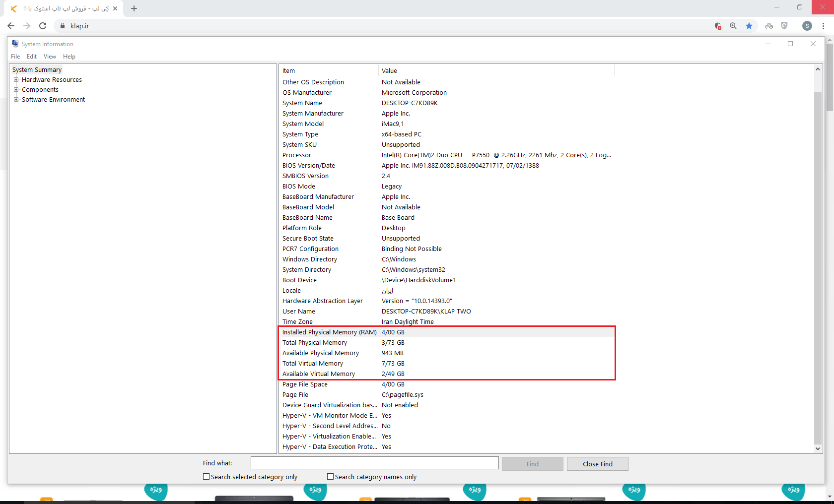Select the PCR7 Configuration row
The width and height of the screenshot is (834, 504).
[x=447, y=249]
